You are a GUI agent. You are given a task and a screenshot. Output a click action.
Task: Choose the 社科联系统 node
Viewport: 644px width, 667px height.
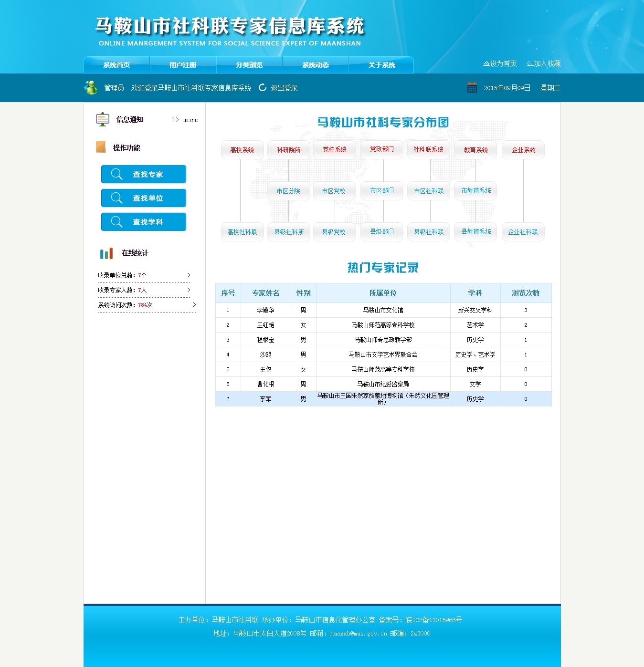pos(429,149)
